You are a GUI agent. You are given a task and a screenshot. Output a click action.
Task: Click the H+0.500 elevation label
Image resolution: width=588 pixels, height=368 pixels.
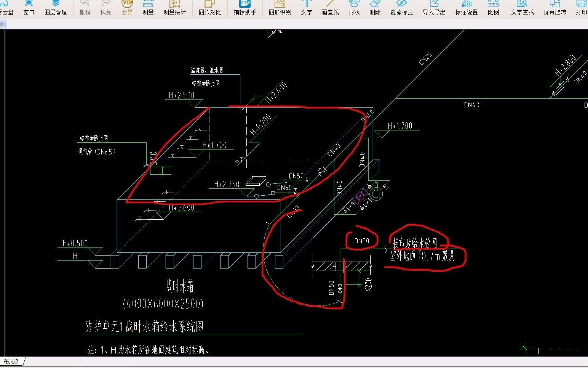click(75, 243)
